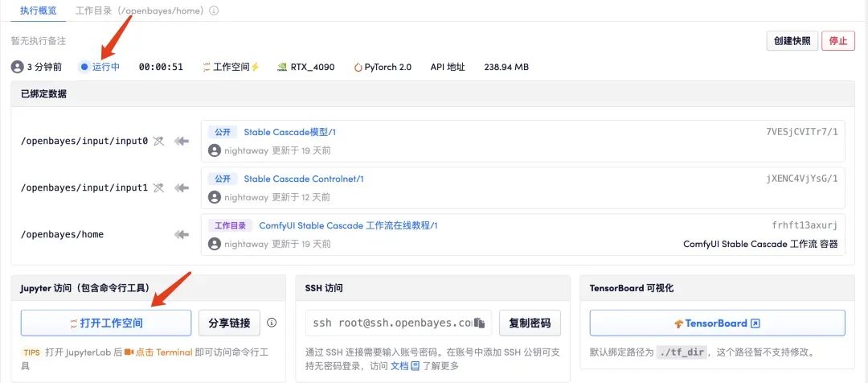This screenshot has height=383, width=868.
Task: Click the user avatar beside 3 分钟前
Action: (17, 67)
